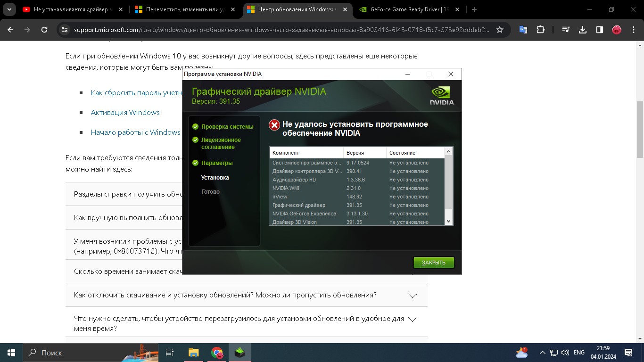Show hidden system tray icons
The height and width of the screenshot is (362, 644).
542,353
